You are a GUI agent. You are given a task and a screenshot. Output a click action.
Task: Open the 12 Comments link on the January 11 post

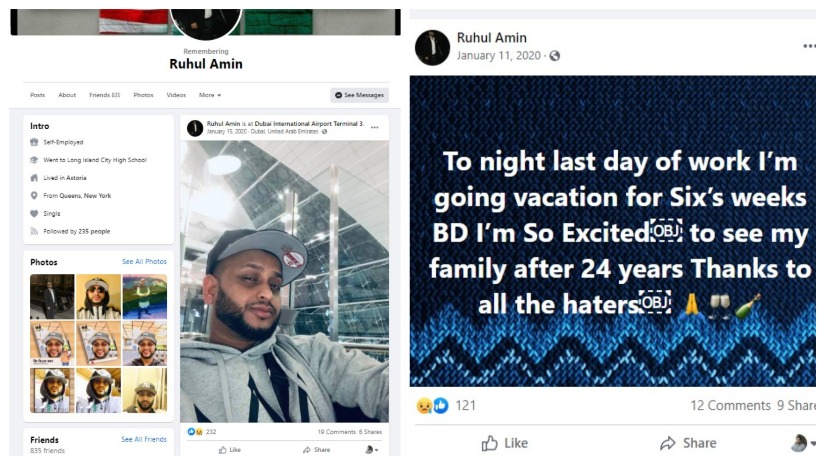click(x=730, y=405)
